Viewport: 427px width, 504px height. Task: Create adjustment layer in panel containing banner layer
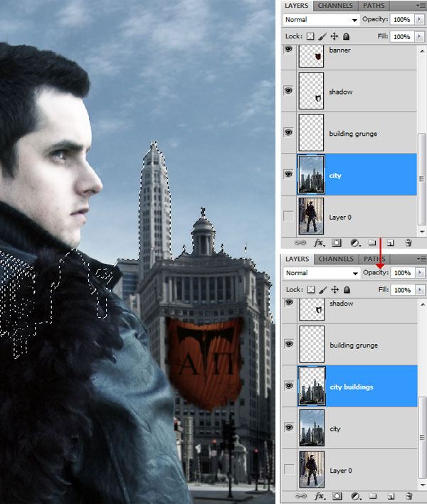355,243
